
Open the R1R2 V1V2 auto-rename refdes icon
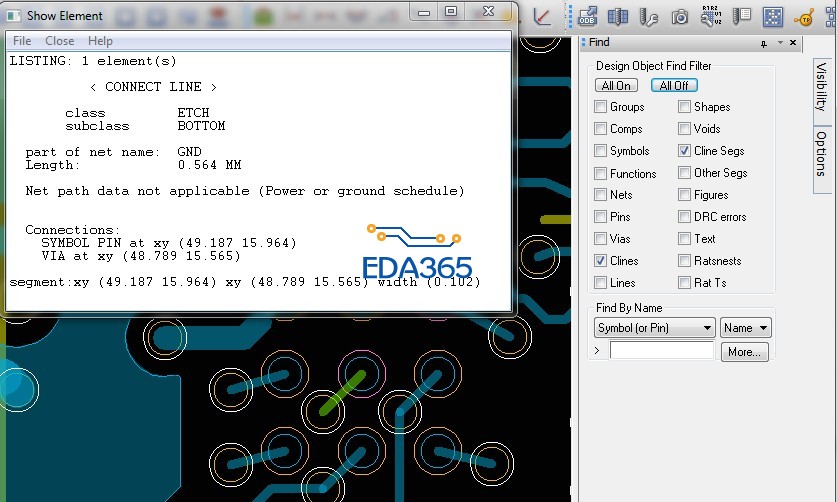click(x=711, y=16)
